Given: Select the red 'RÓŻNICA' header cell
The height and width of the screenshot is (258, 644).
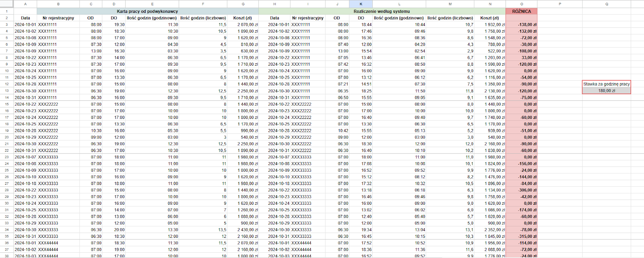Looking at the screenshot, I should tap(522, 11).
